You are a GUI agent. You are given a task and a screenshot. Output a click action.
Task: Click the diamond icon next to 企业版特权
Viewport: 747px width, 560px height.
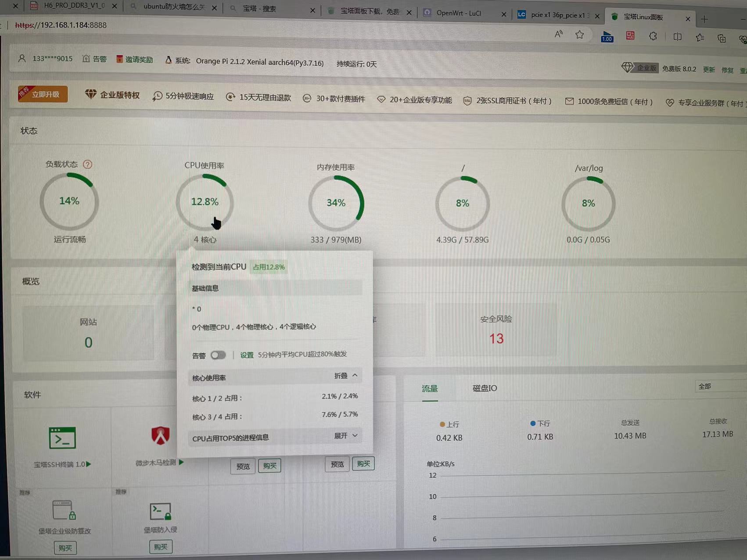(x=91, y=94)
